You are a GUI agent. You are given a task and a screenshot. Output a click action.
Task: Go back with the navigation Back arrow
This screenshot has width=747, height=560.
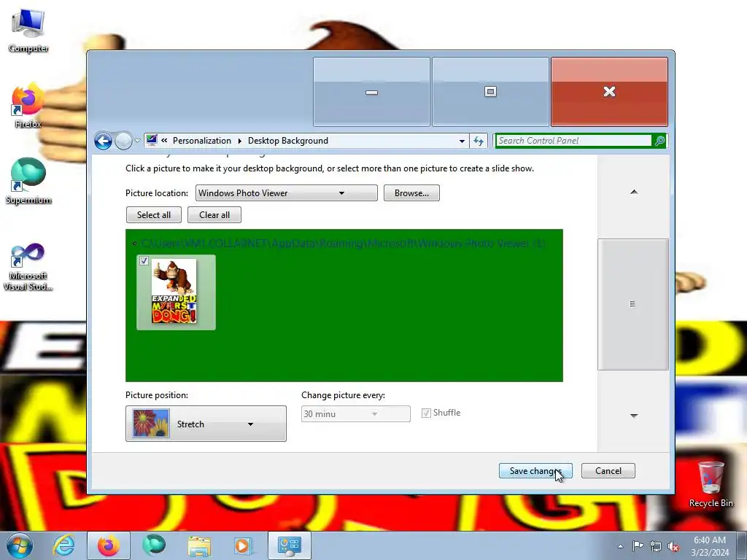tap(103, 141)
